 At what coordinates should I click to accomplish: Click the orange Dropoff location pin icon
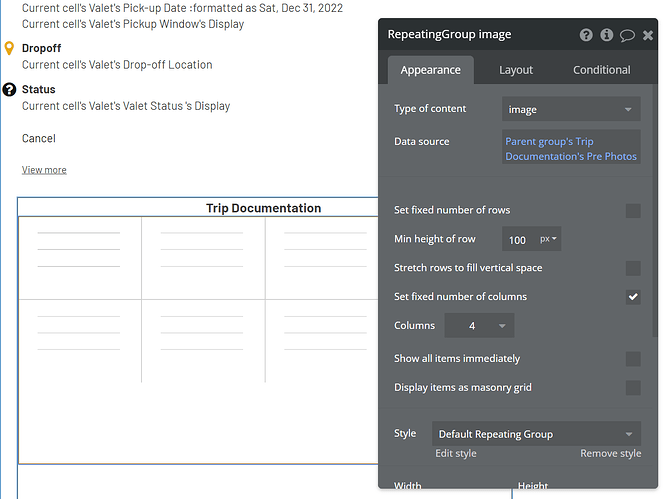[x=9, y=49]
